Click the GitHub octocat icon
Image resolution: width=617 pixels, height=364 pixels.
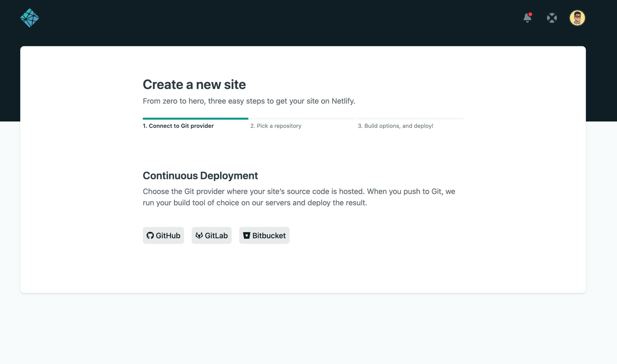coord(150,235)
